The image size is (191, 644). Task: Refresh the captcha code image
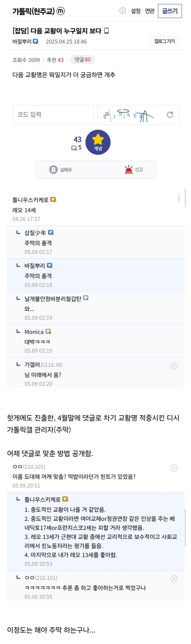pyautogui.click(x=170, y=115)
